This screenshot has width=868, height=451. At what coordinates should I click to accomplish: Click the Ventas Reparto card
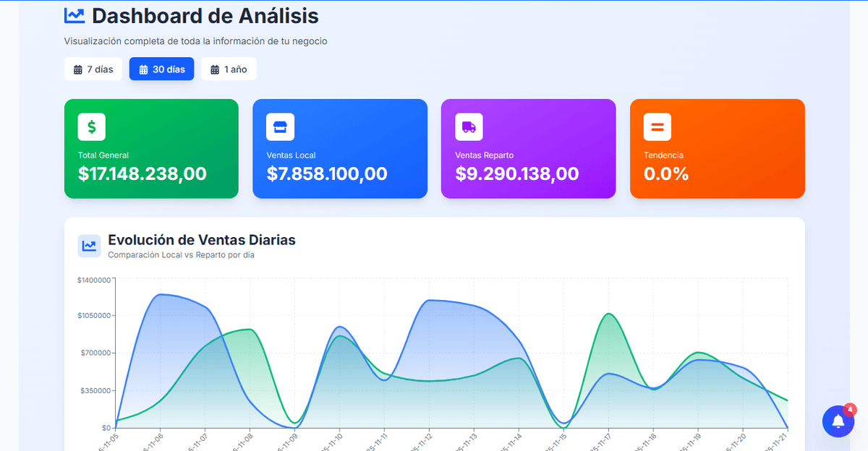528,148
